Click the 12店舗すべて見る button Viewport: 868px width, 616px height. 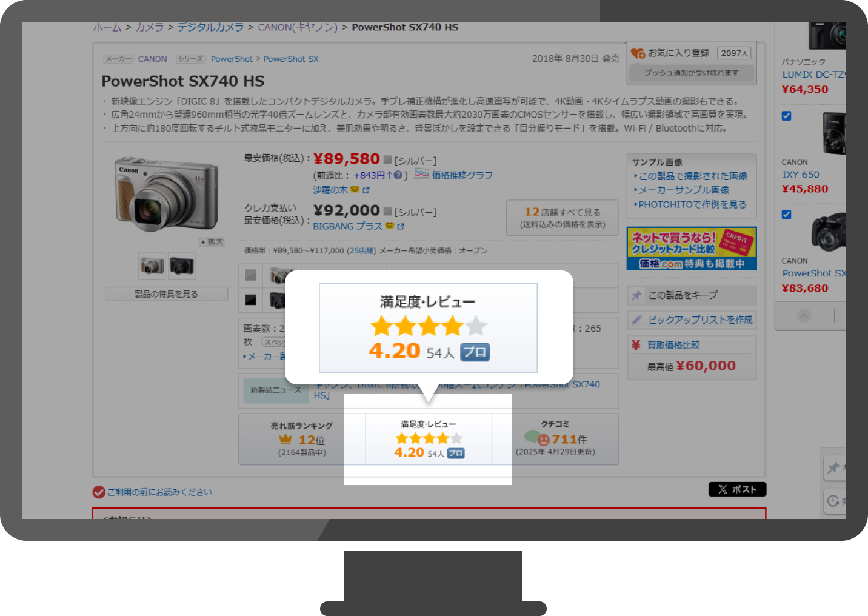[563, 218]
